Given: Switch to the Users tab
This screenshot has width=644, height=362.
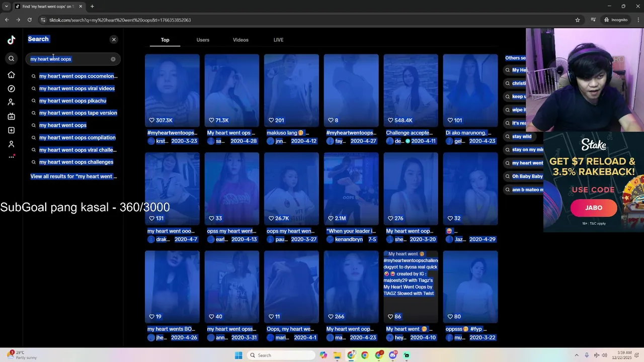Looking at the screenshot, I should tap(203, 40).
